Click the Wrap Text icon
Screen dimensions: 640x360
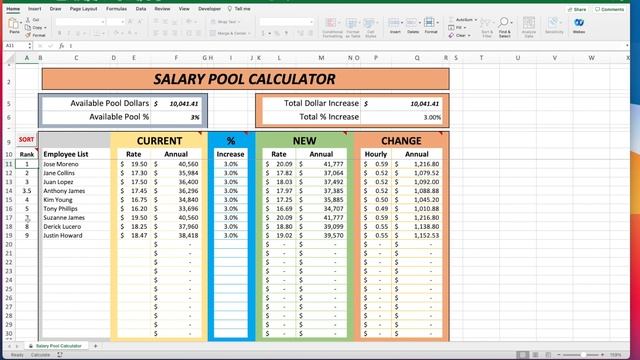(213, 22)
